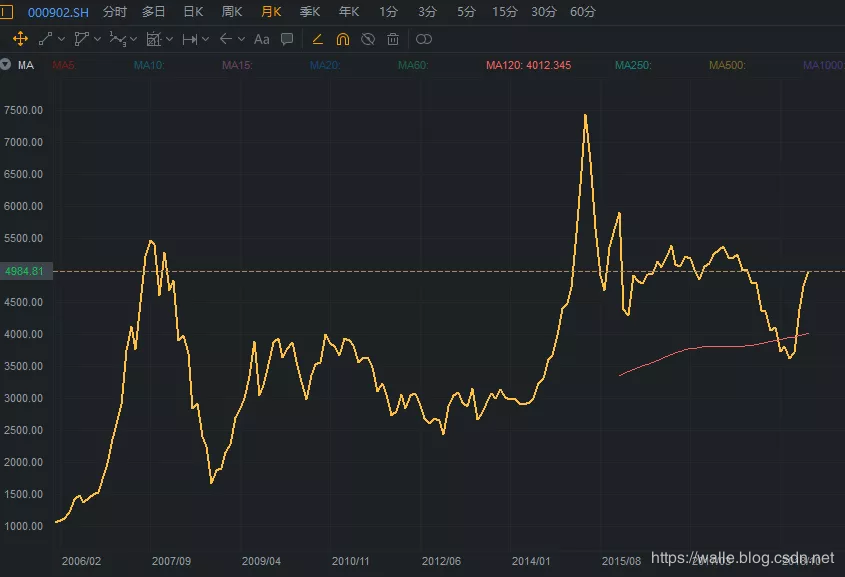Delete drawings with the trash icon
The height and width of the screenshot is (577, 845).
coord(393,39)
